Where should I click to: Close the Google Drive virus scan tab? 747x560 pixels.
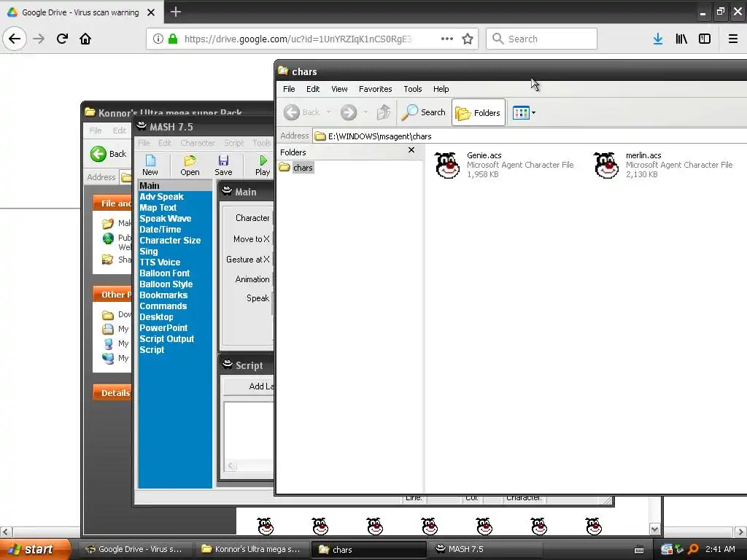151,12
